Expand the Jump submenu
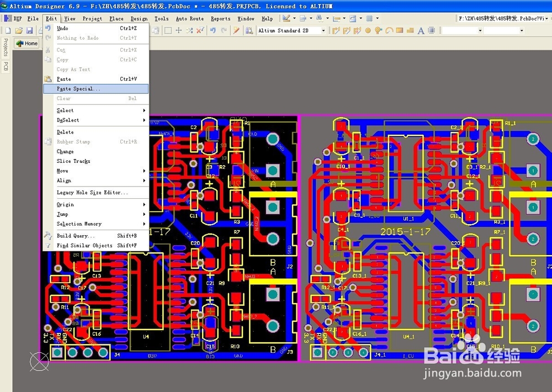 [95, 214]
